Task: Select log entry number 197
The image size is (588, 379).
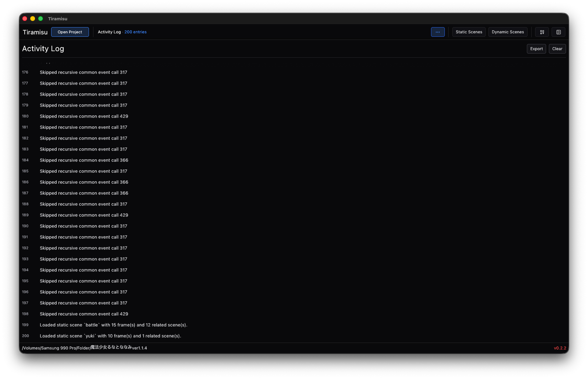Action: (x=294, y=303)
